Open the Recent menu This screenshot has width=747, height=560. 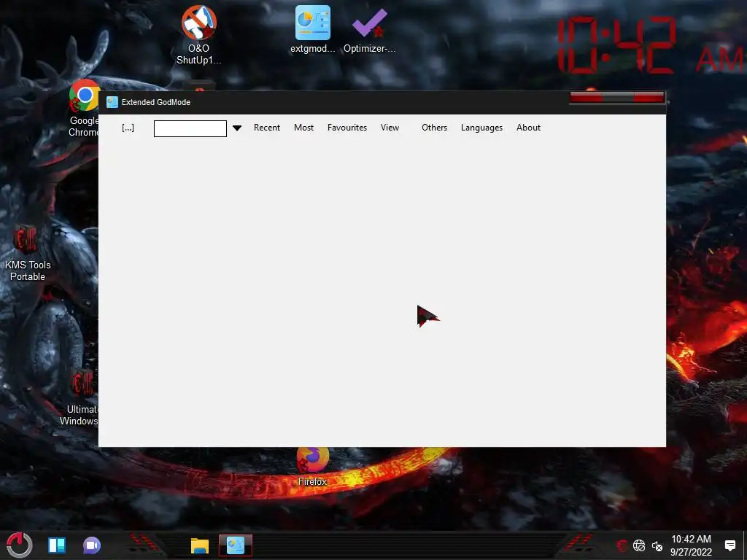click(267, 128)
